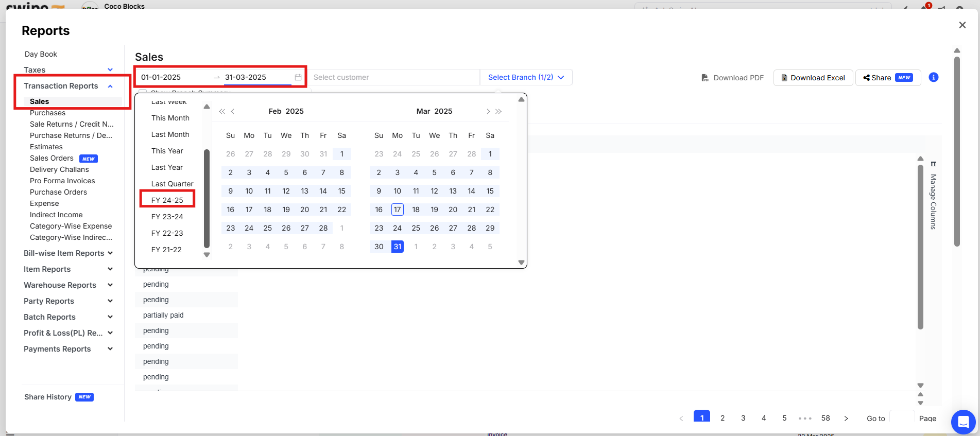Image resolution: width=980 pixels, height=436 pixels.
Task: Expand the Warehouse Reports section
Action: click(x=68, y=285)
